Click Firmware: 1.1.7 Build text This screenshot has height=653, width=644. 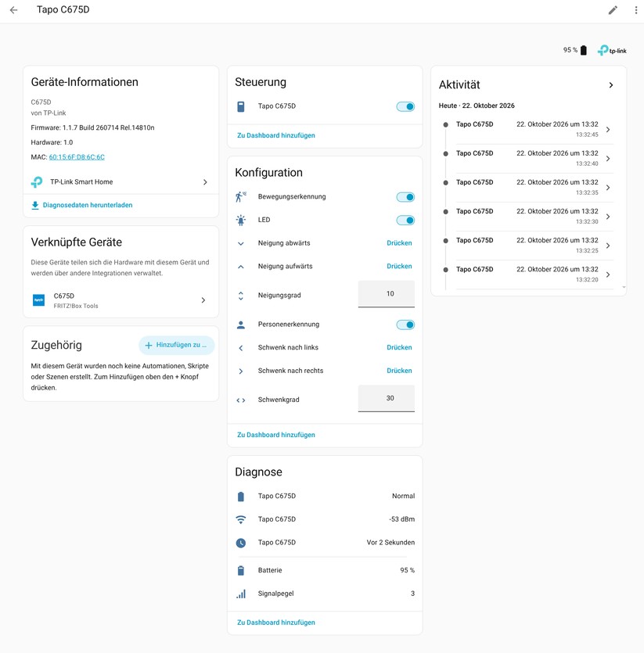[92, 127]
